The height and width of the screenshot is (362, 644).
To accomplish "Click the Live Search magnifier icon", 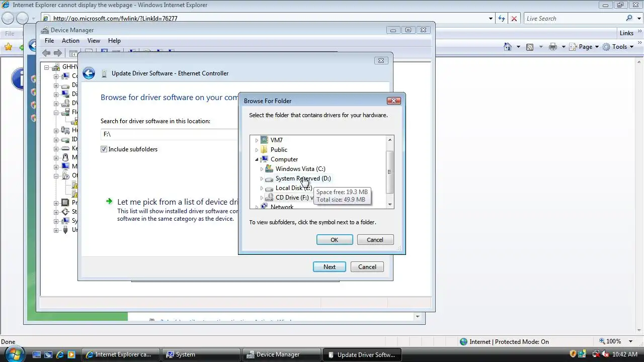I will click(x=629, y=18).
